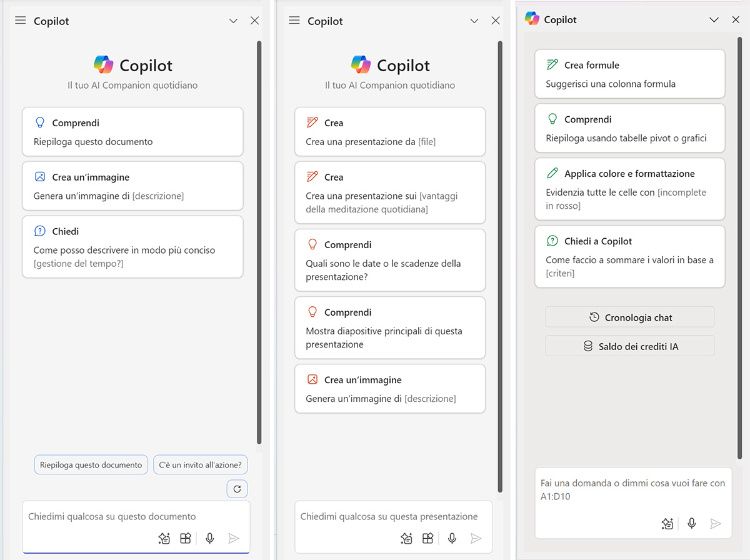Open the sparkle prompt guide in the A1:D10 prompt box
The image size is (750, 560).
[667, 524]
